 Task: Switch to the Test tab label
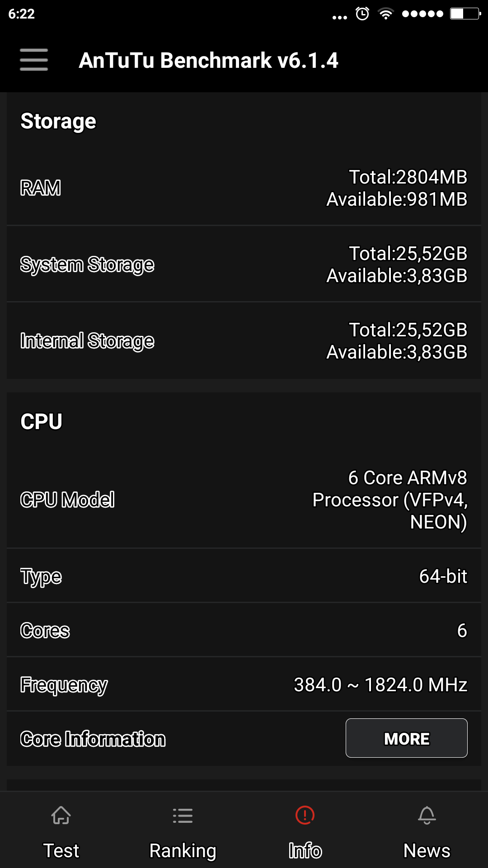point(61,851)
